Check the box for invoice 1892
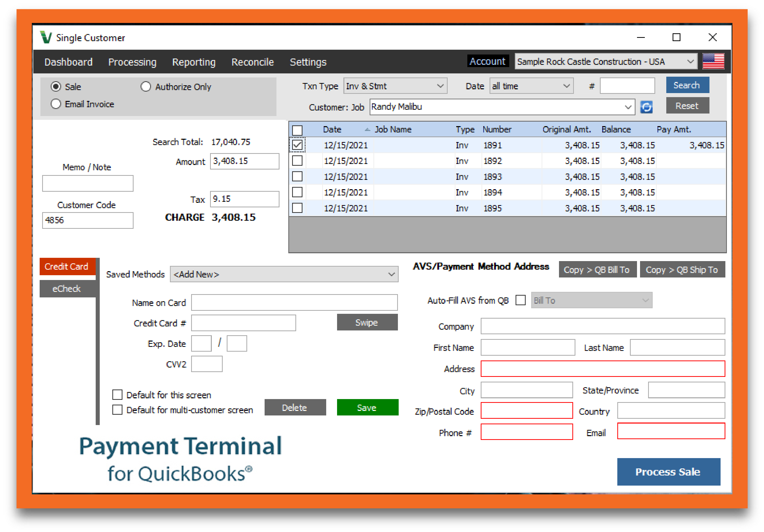This screenshot has width=764, height=532. 297,161
